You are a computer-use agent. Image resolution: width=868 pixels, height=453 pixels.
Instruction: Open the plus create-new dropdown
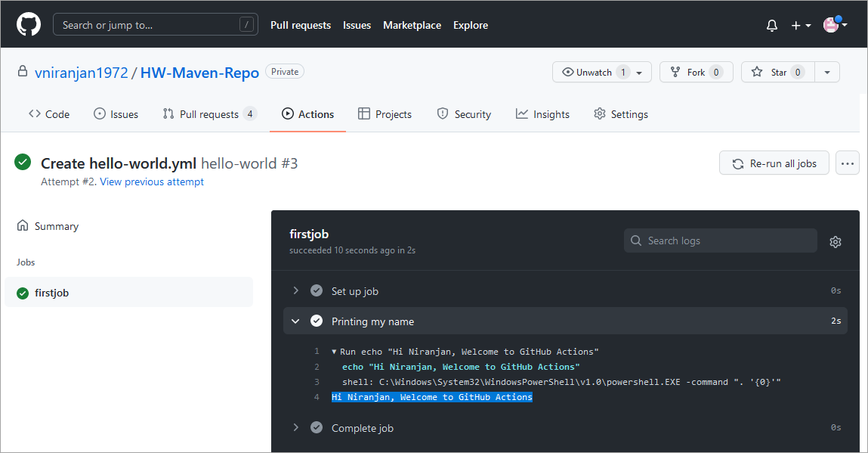pyautogui.click(x=800, y=26)
